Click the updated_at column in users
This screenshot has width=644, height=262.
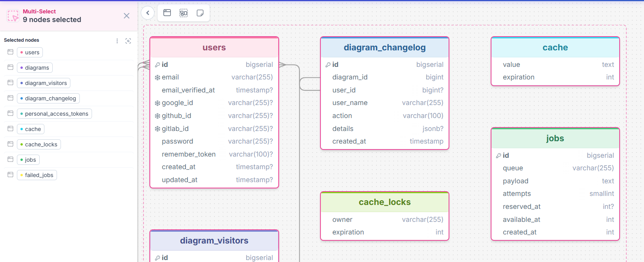(x=214, y=180)
